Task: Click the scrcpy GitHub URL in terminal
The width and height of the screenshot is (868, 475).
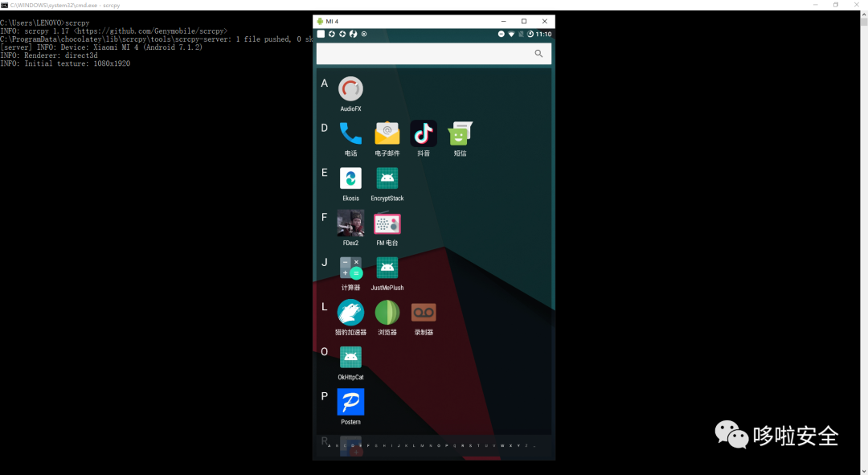Action: point(150,31)
